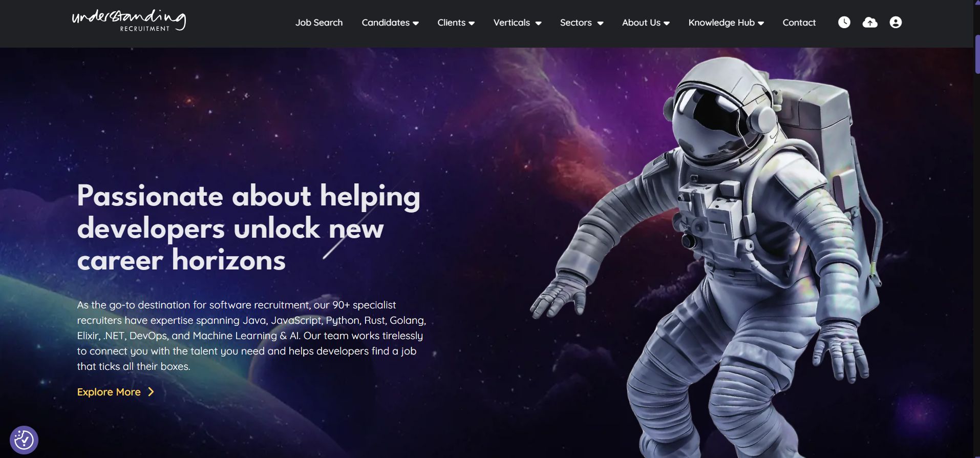
Task: Open the Job Search page
Action: point(319,23)
